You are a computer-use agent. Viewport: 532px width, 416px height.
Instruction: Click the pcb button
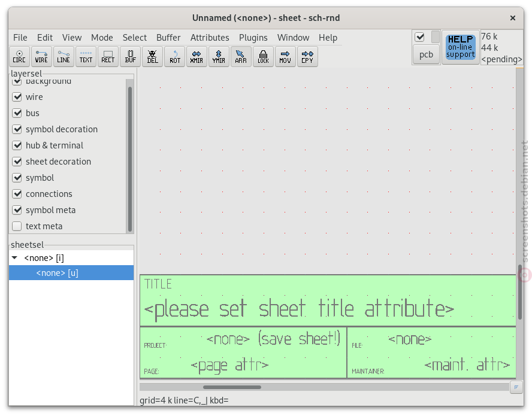pos(426,54)
